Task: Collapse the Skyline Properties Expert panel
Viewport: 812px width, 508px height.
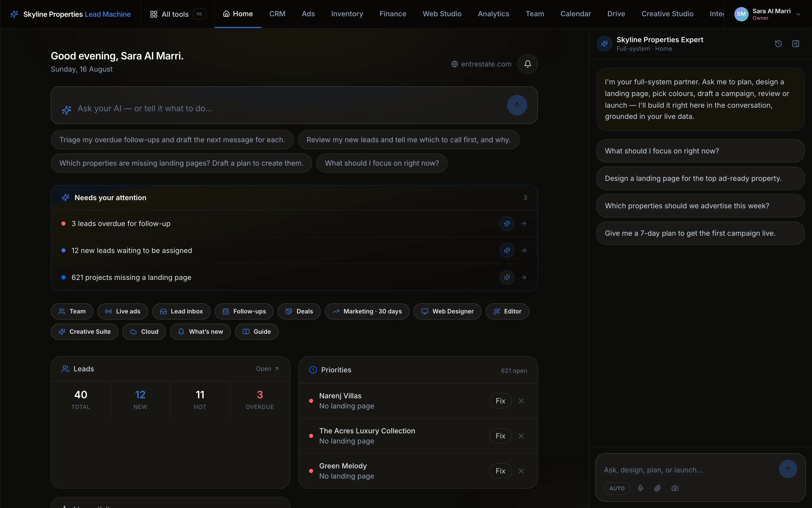Action: click(x=796, y=44)
